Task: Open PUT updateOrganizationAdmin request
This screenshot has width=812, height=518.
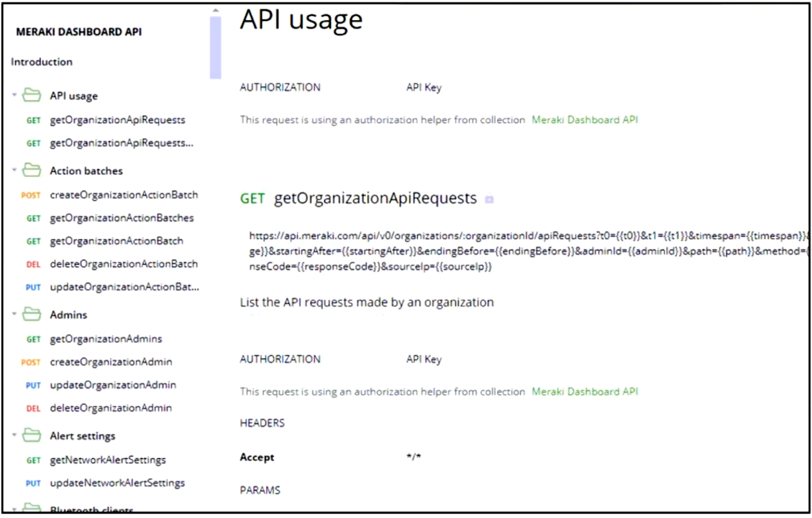Action: 113,385
